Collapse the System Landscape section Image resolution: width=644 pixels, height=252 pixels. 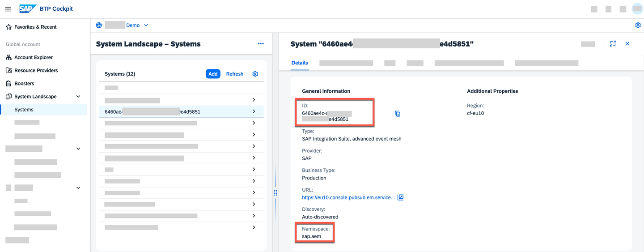click(78, 96)
